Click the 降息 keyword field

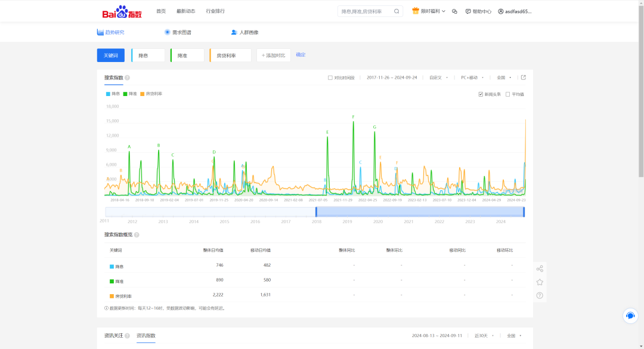click(x=148, y=55)
